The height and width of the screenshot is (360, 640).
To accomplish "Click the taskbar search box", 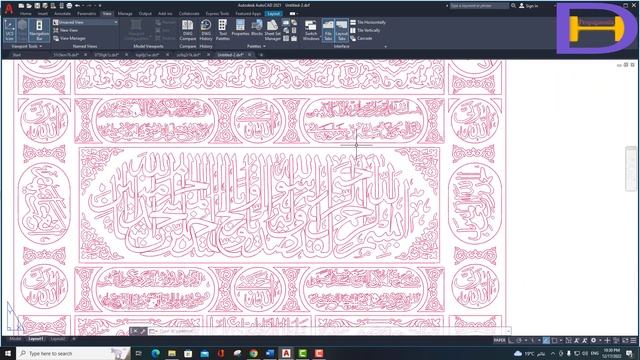I will point(73,353).
